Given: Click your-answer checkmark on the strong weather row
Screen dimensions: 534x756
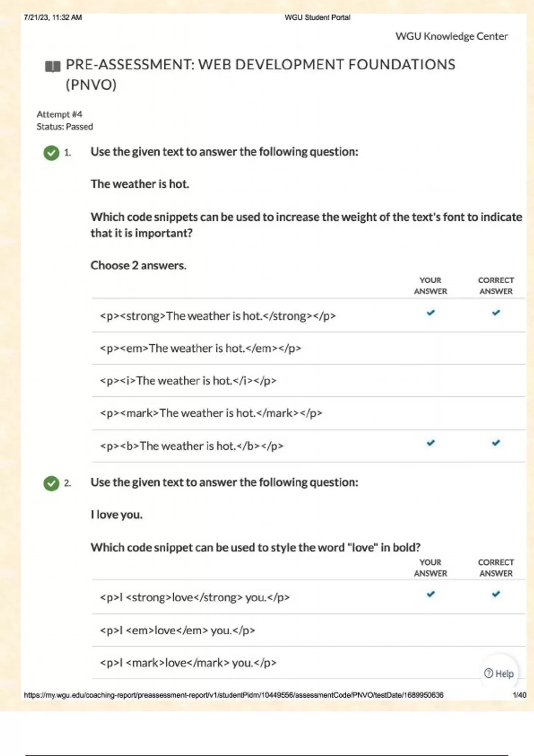Looking at the screenshot, I should (430, 313).
